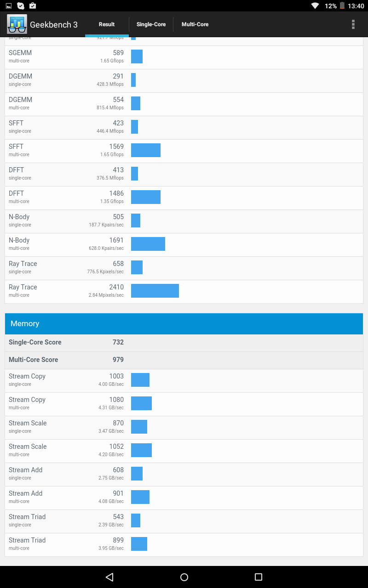
Task: Open the three-dot overflow menu
Action: coord(353,24)
